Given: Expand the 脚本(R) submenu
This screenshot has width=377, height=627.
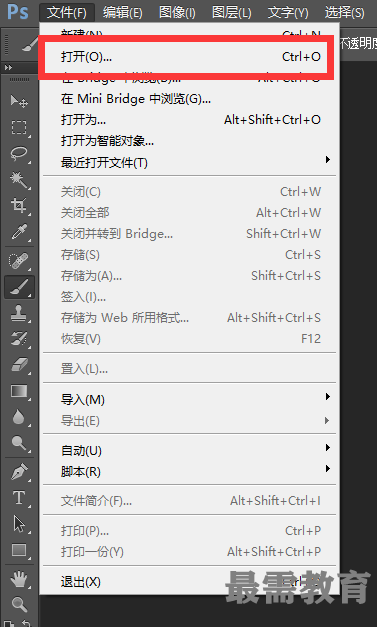Looking at the screenshot, I should tap(189, 471).
